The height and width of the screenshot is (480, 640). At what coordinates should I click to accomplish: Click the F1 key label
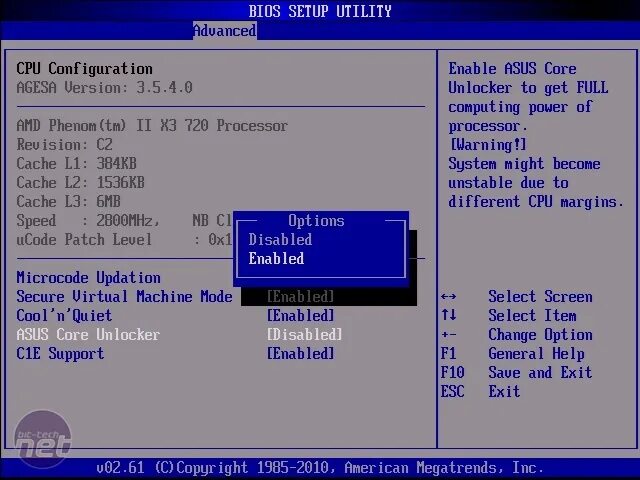click(x=449, y=353)
